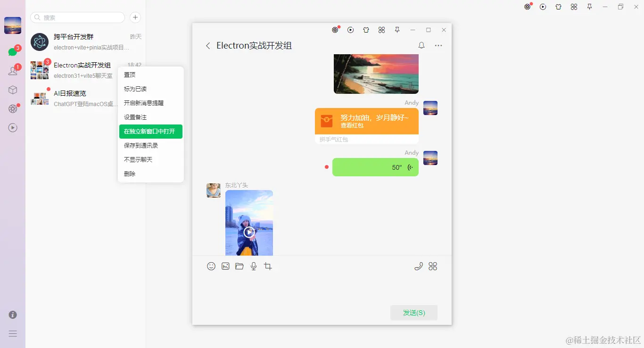Open Moments via the aperture sidebar icon

pyautogui.click(x=13, y=108)
